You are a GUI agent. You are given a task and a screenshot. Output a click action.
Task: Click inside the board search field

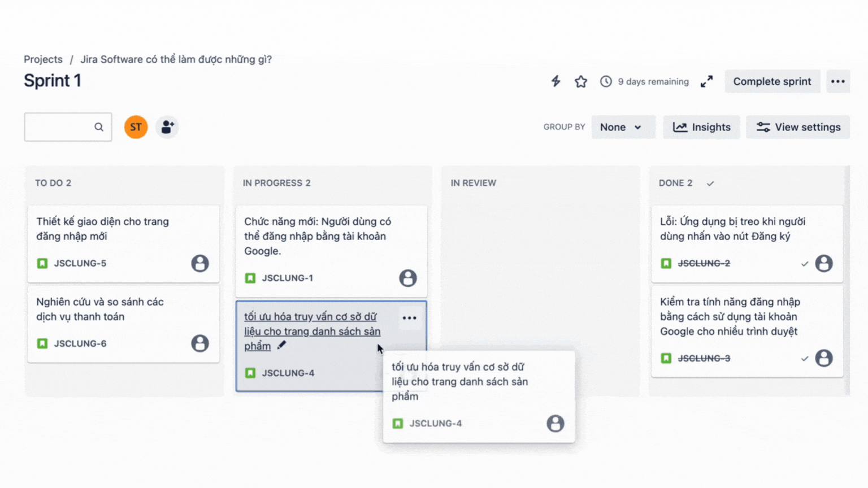click(x=62, y=127)
